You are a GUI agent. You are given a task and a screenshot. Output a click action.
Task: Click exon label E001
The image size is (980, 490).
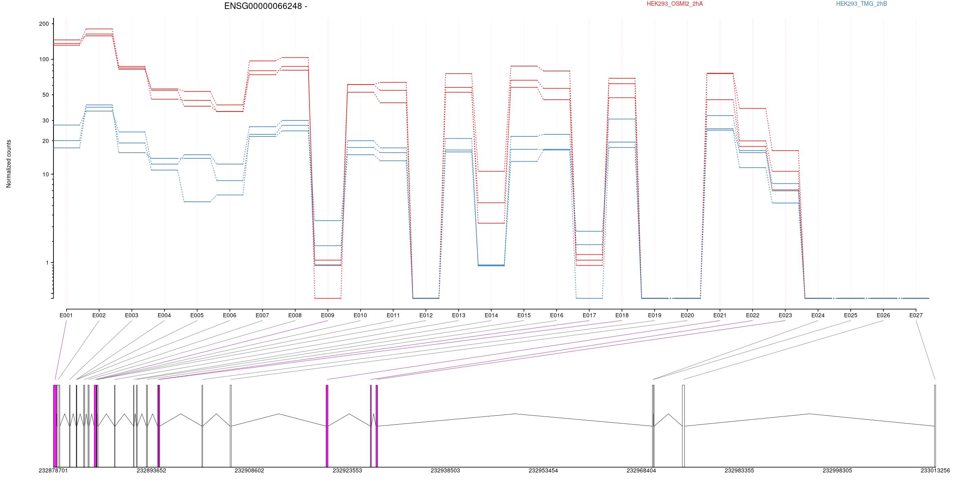click(66, 315)
